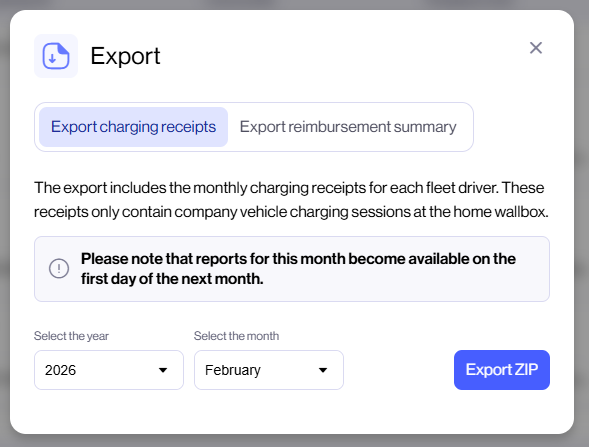Click the 2026 value in year field

(60, 370)
